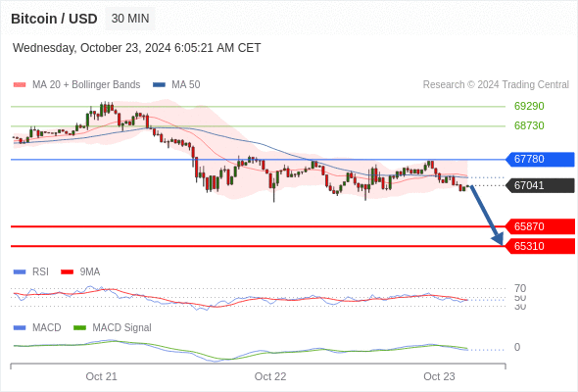Click the red 65310 support price tag
This screenshot has height=392, width=578.
point(540,246)
